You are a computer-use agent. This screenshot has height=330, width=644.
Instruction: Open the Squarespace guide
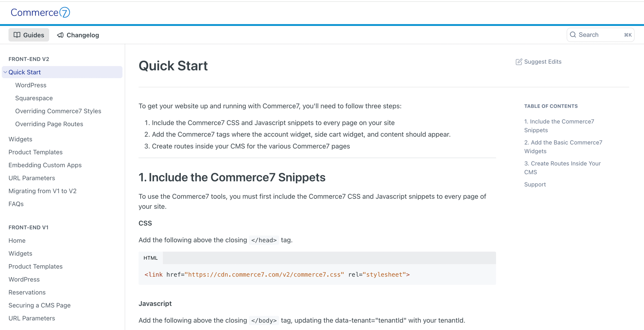(x=34, y=98)
